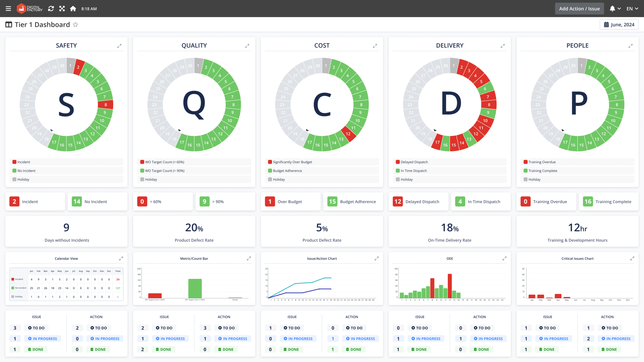
Task: Expand the OEE chart
Action: pos(504,258)
